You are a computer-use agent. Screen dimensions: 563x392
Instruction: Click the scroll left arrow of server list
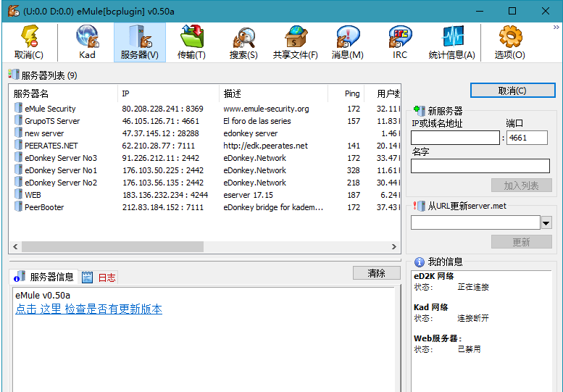click(x=15, y=246)
